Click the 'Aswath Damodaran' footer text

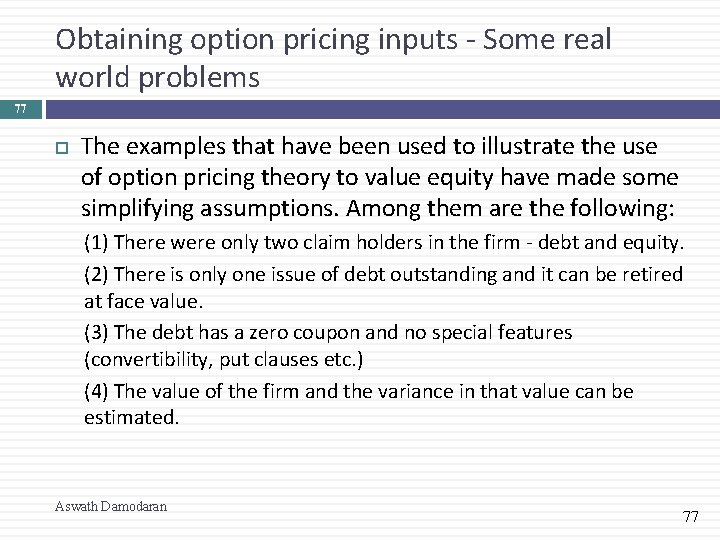111,506
